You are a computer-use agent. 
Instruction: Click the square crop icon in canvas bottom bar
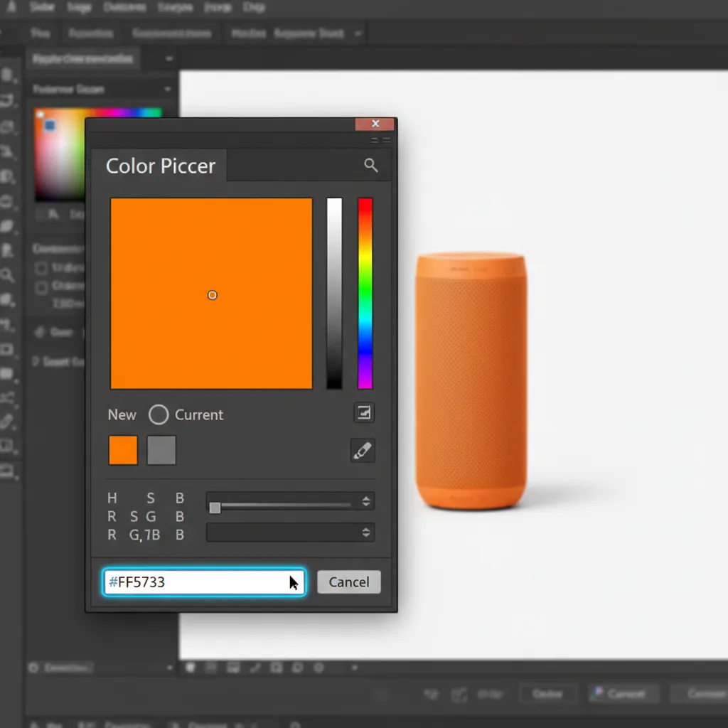pos(277,668)
